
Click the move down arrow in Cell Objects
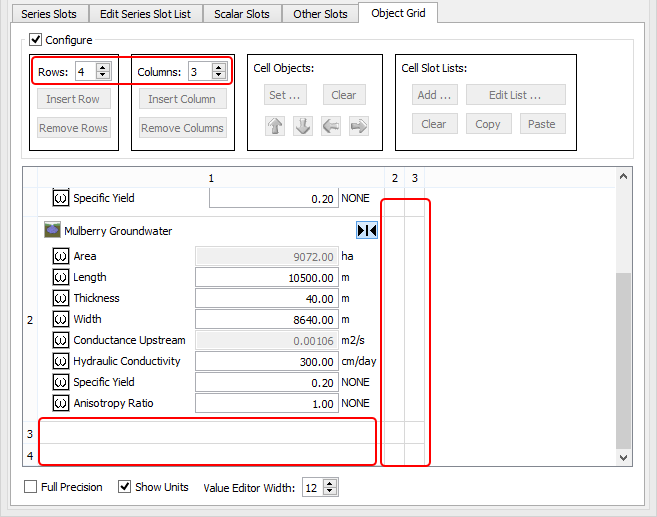(x=303, y=126)
